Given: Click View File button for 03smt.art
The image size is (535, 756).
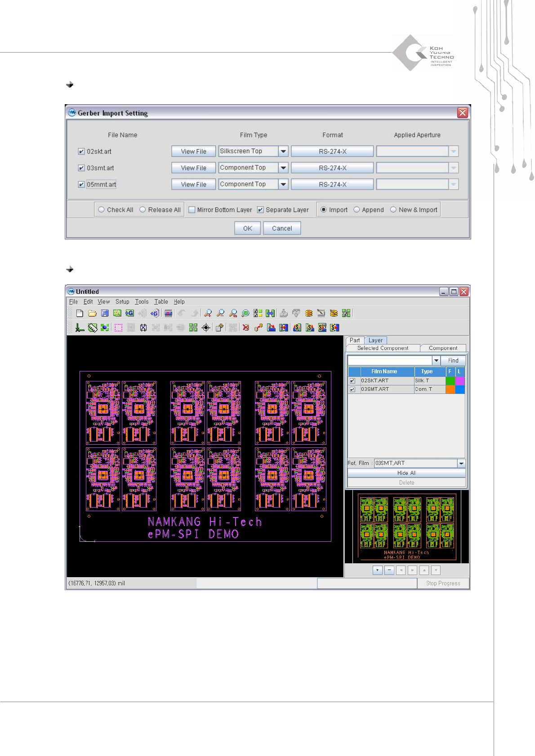Looking at the screenshot, I should point(193,168).
